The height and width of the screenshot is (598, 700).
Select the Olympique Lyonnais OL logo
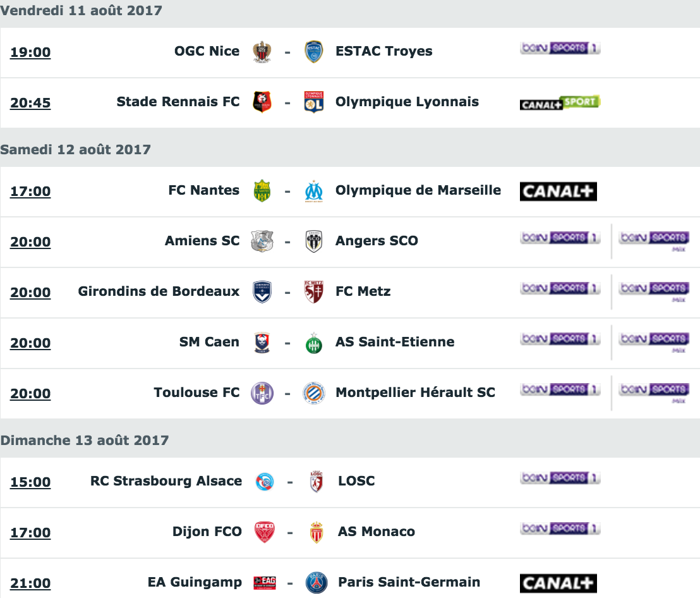click(x=314, y=102)
